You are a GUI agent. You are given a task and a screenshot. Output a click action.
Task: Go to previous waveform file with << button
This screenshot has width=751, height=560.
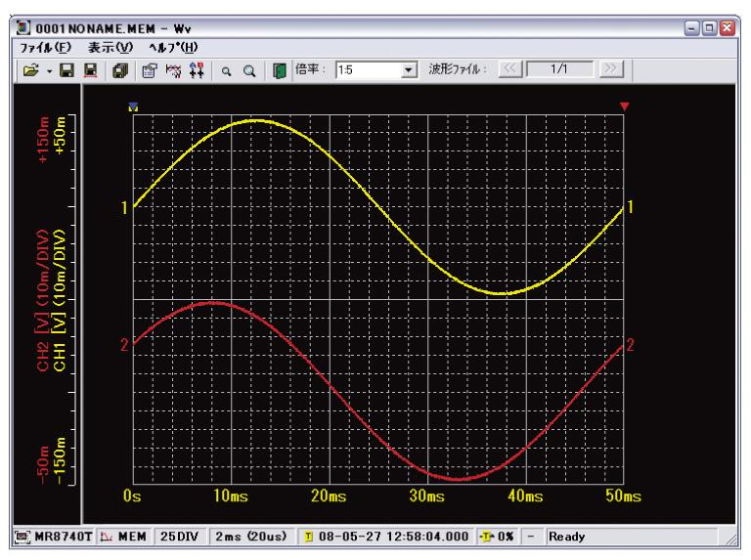tap(509, 69)
